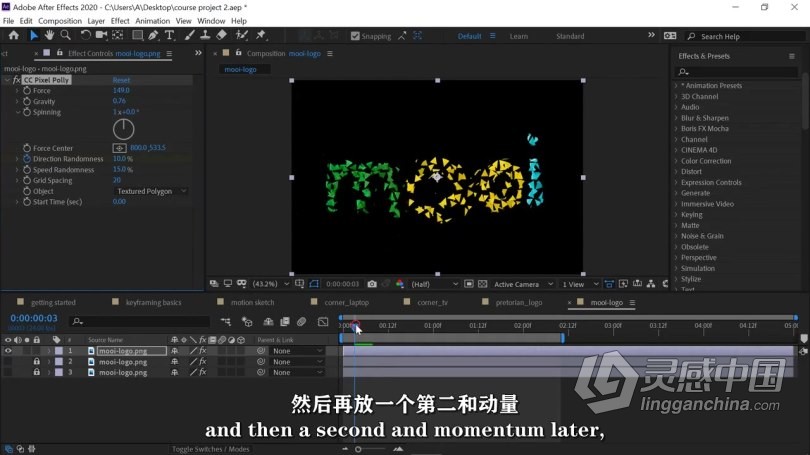This screenshot has height=455, width=810.
Task: Click the Spinning angle dial control
Action: (x=123, y=129)
